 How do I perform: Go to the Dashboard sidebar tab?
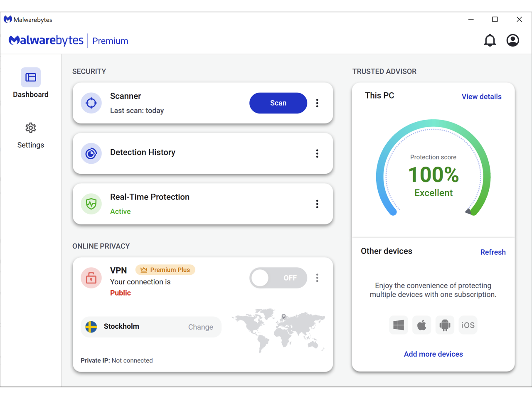[x=31, y=83]
